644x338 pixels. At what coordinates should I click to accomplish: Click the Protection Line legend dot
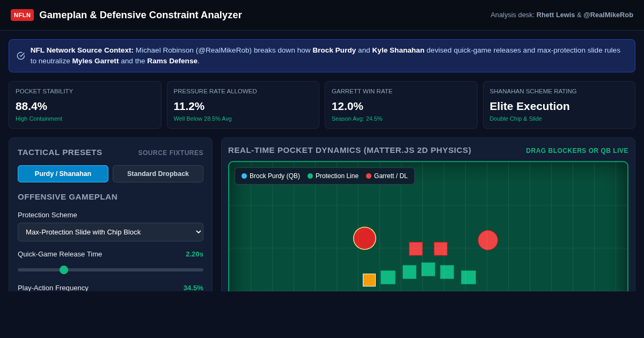point(310,176)
